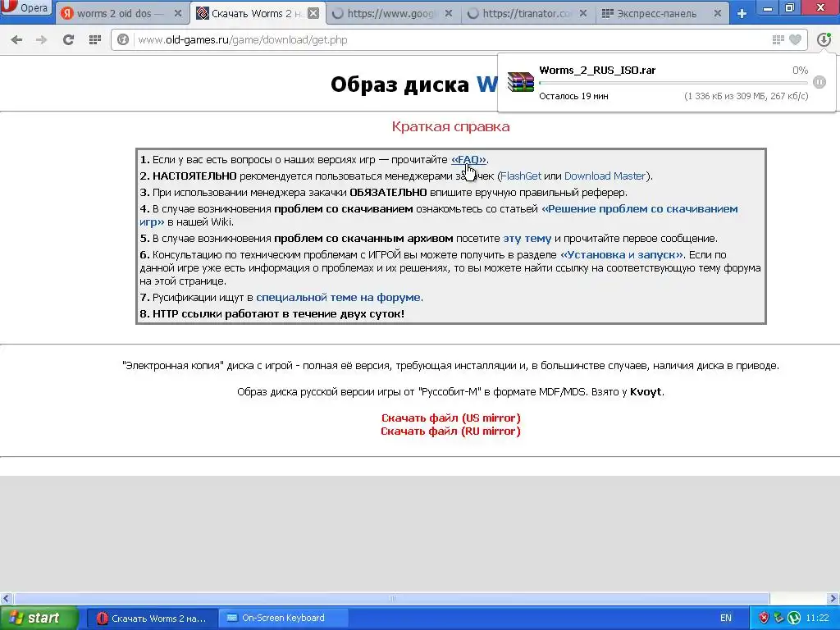This screenshot has height=630, width=840.
Task: Open «Решение проблем со скачиванием игр» article link
Action: 639,209
